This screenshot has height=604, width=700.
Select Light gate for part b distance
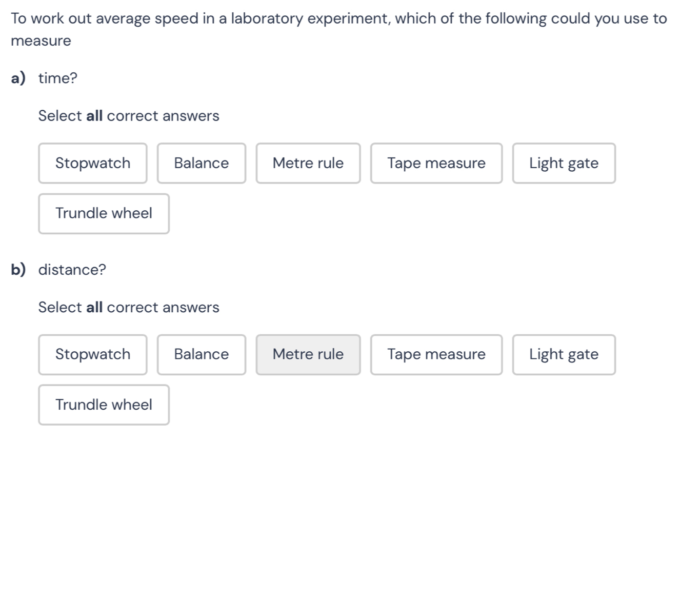tap(564, 354)
